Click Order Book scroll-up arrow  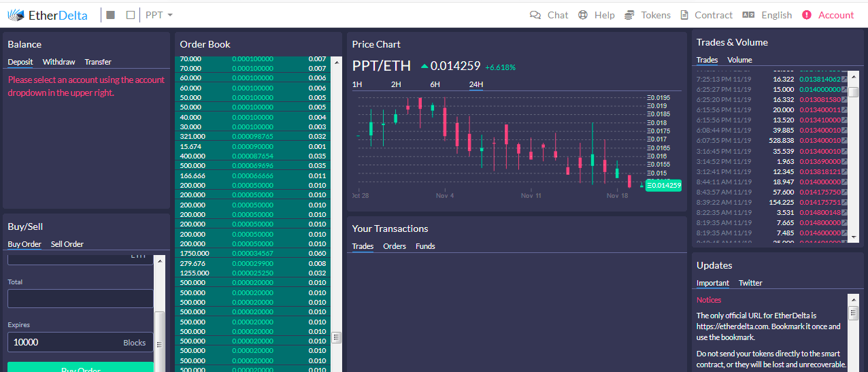[x=335, y=61]
